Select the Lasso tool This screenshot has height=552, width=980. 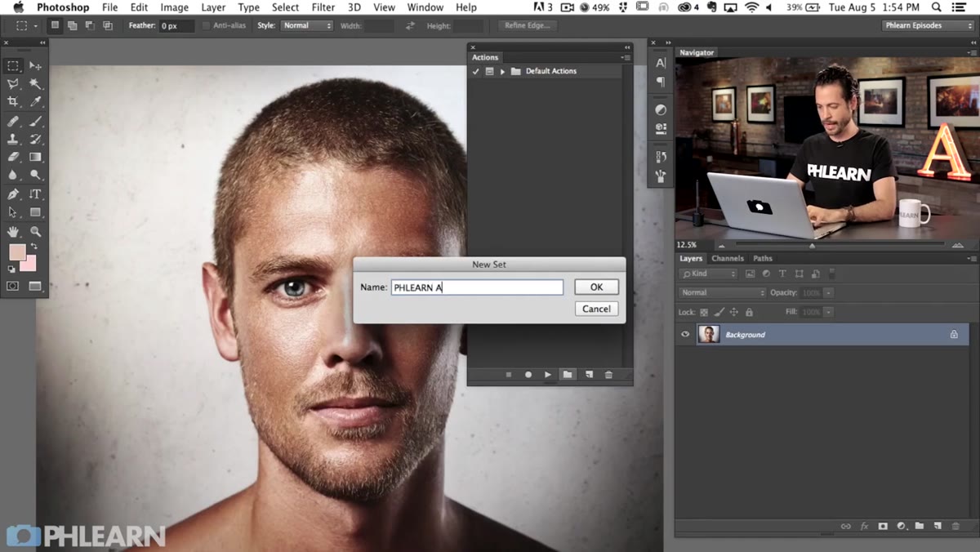tap(13, 84)
